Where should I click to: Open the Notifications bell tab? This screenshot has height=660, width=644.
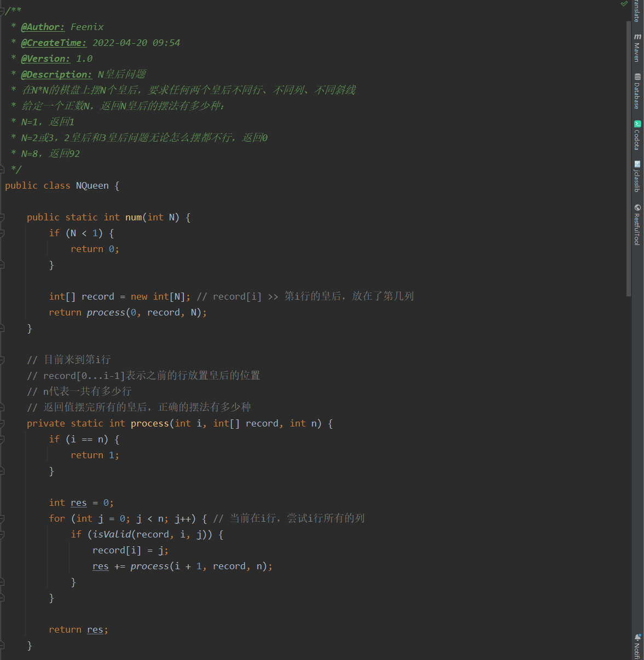pos(637,646)
